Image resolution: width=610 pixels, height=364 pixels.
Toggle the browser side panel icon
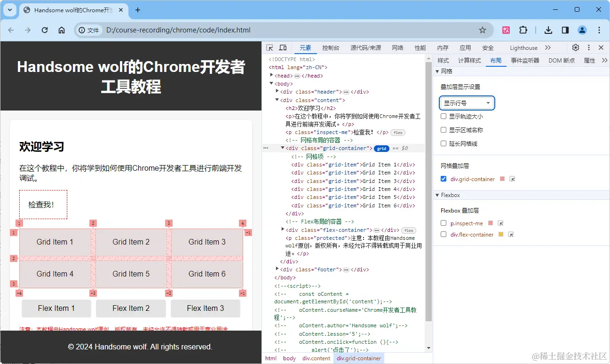click(565, 30)
